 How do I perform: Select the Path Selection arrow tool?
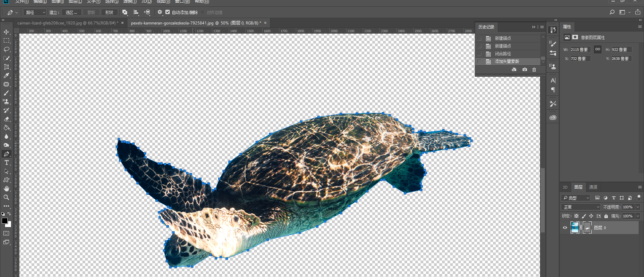coord(6,171)
